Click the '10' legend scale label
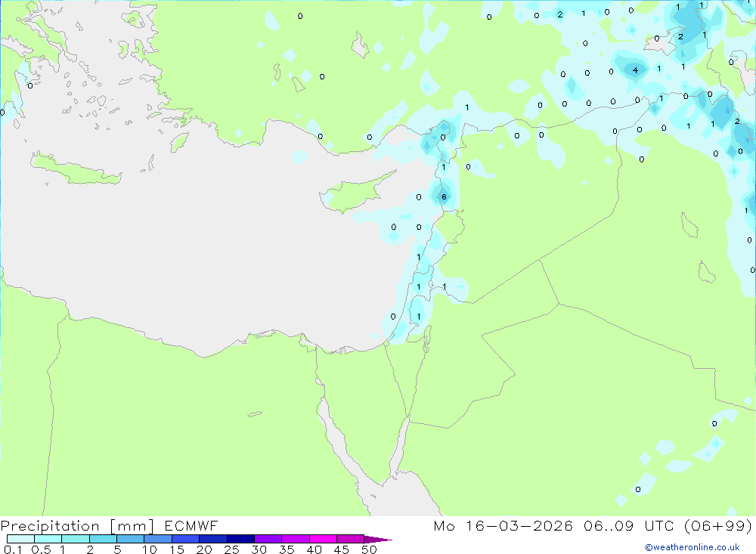 [x=150, y=549]
